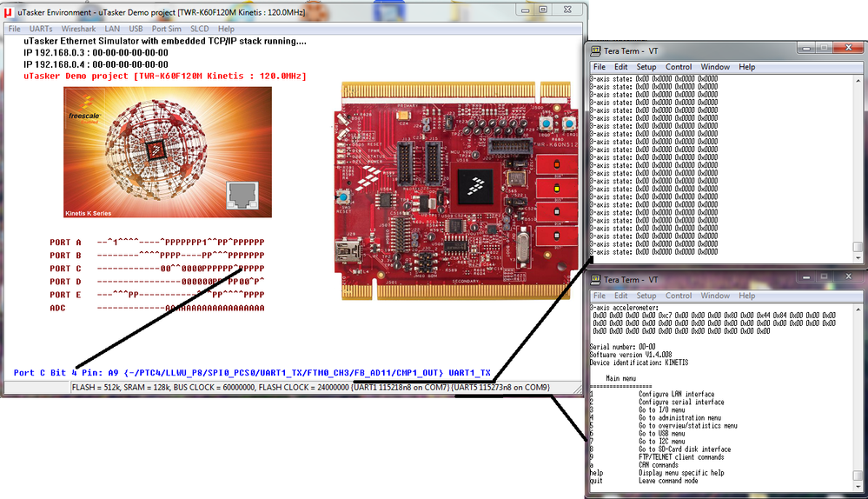
Task: Open the File menu in uTasker window
Action: [x=15, y=29]
